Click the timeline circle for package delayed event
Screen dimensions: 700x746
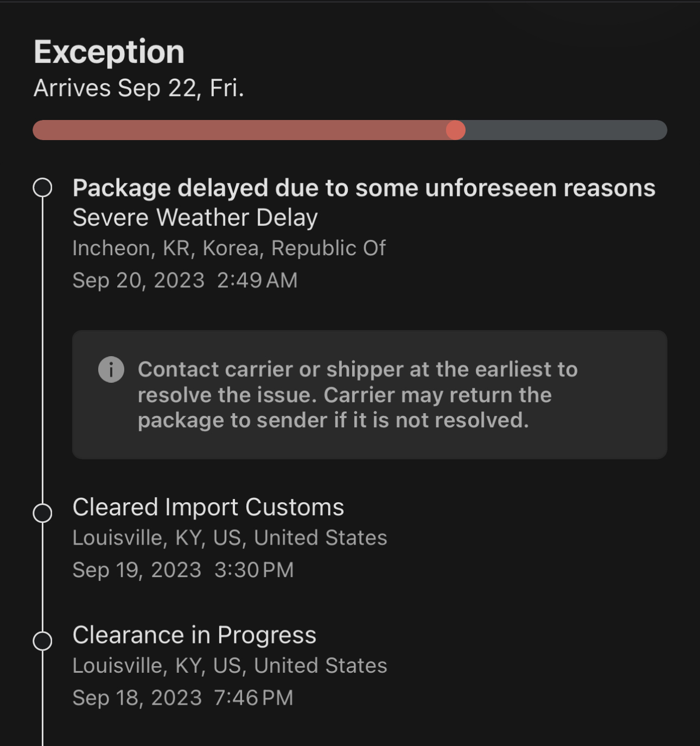42,188
